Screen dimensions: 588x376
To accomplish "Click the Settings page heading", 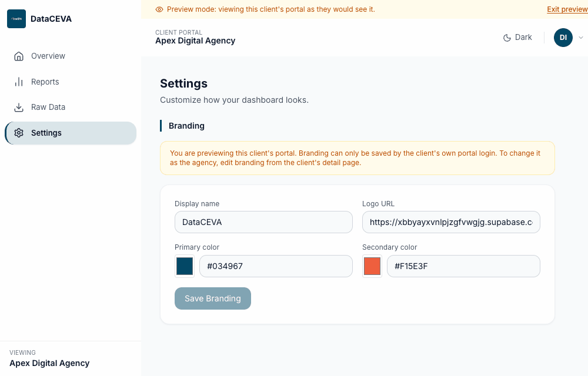I will pos(183,83).
